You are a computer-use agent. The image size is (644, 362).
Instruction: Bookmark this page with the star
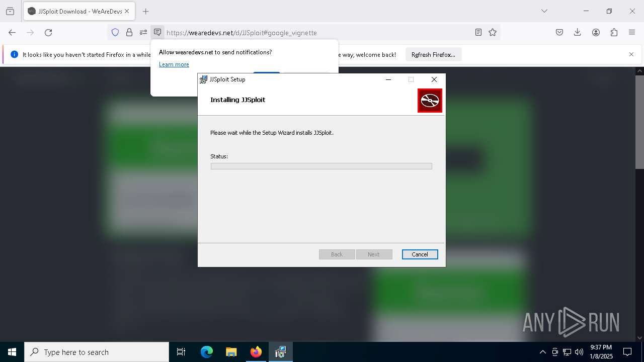(x=493, y=32)
